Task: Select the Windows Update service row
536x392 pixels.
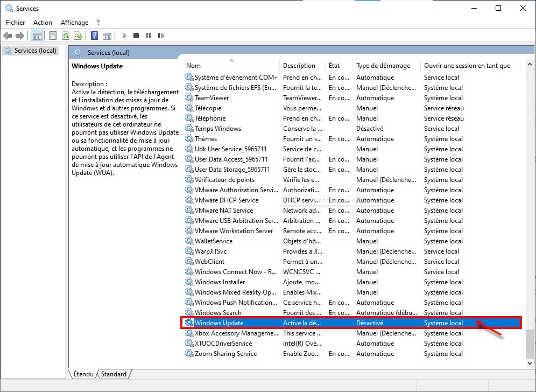Action: 351,323
